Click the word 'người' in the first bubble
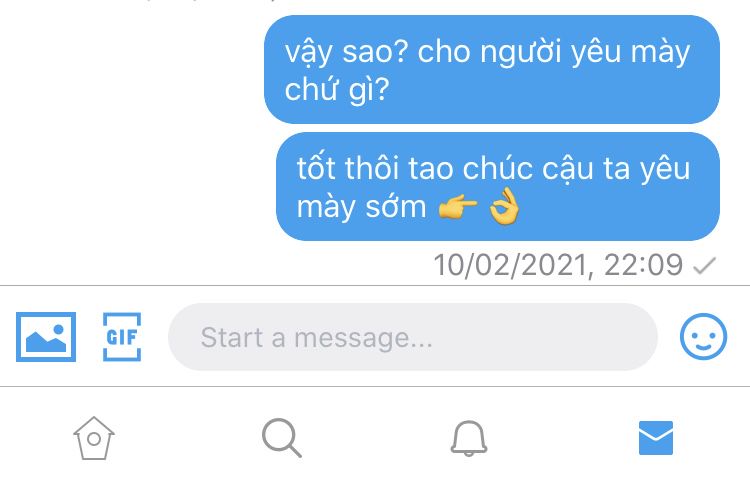750x487 pixels. (x=520, y=52)
